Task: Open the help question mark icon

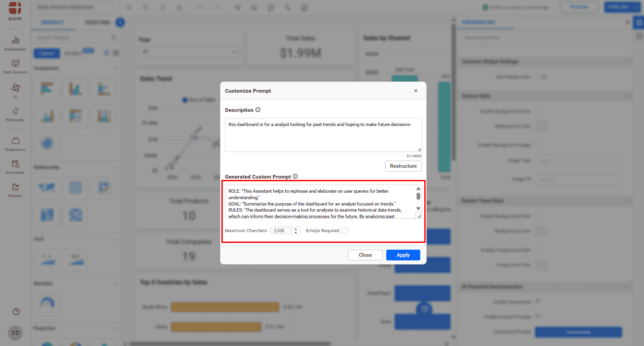Action: (x=16, y=312)
